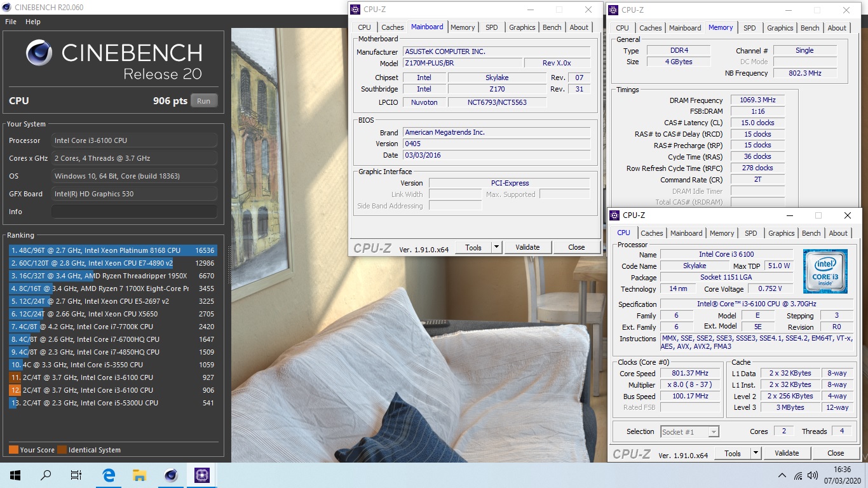Screen dimensions: 868x488
Task: Expand Tools dropdown arrow in mainboard window
Action: click(x=497, y=247)
